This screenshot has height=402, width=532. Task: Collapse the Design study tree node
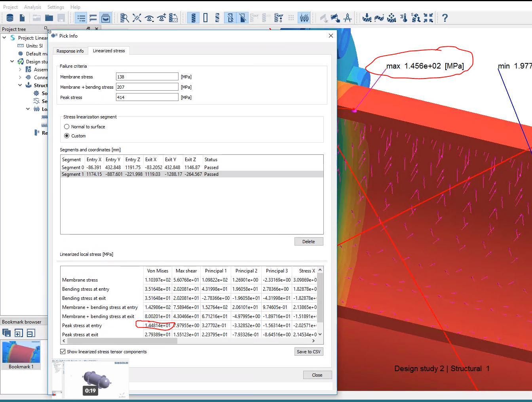tap(12, 61)
